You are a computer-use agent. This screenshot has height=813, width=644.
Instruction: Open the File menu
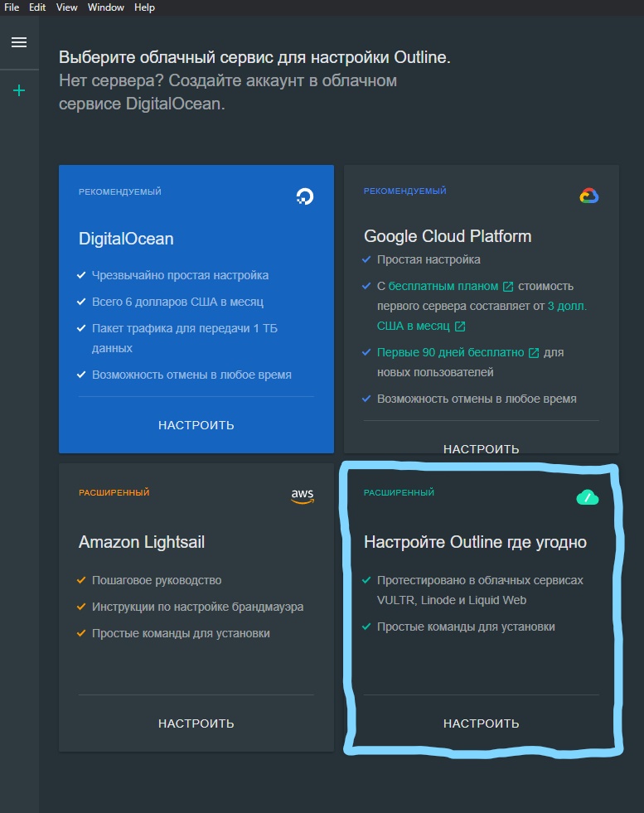[12, 7]
